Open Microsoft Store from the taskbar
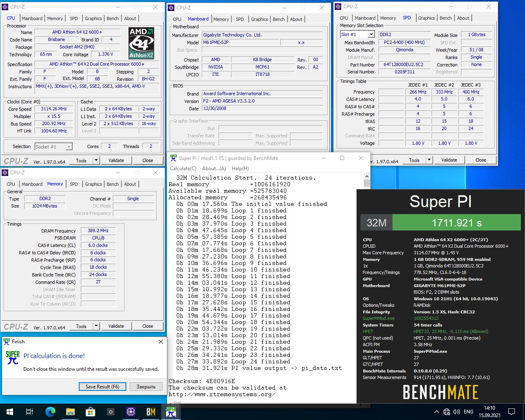 pos(90,412)
